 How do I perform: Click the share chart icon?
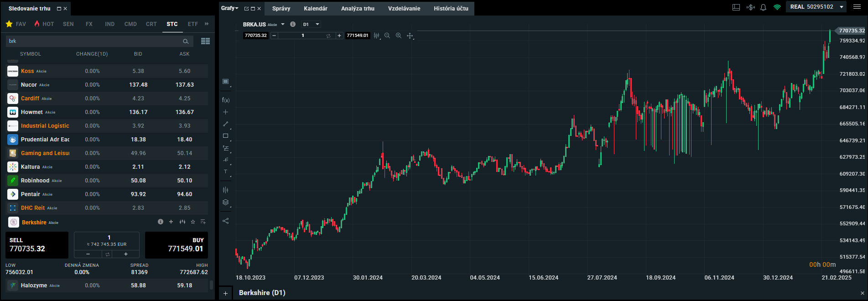coord(225,221)
